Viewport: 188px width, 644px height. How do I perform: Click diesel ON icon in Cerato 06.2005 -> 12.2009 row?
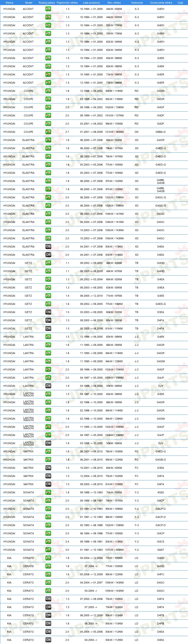[48, 615]
